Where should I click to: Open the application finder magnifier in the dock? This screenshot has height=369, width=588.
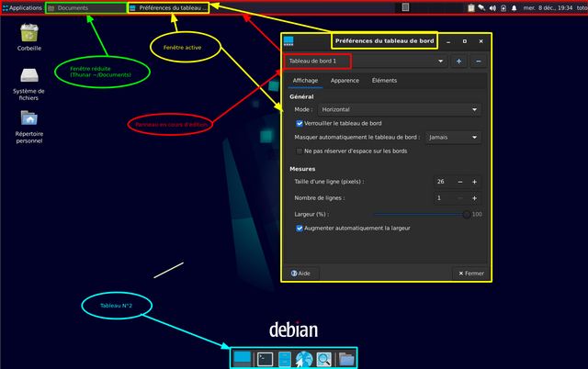(x=323, y=359)
